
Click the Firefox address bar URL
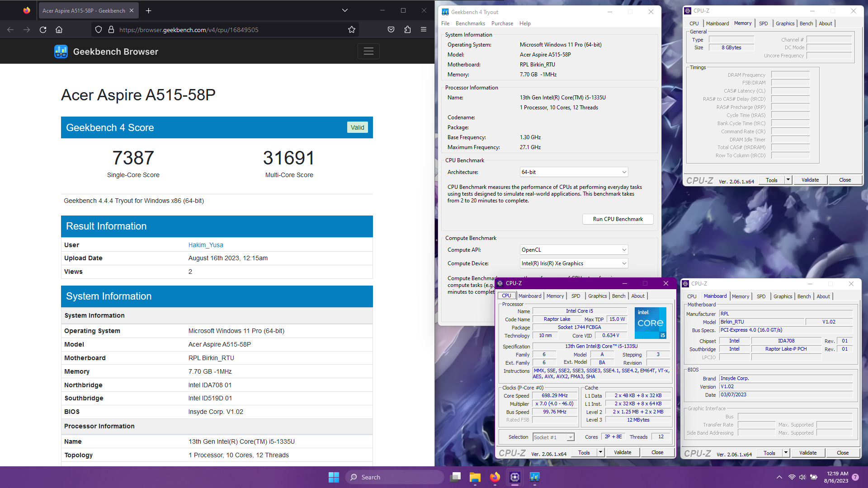pos(189,30)
